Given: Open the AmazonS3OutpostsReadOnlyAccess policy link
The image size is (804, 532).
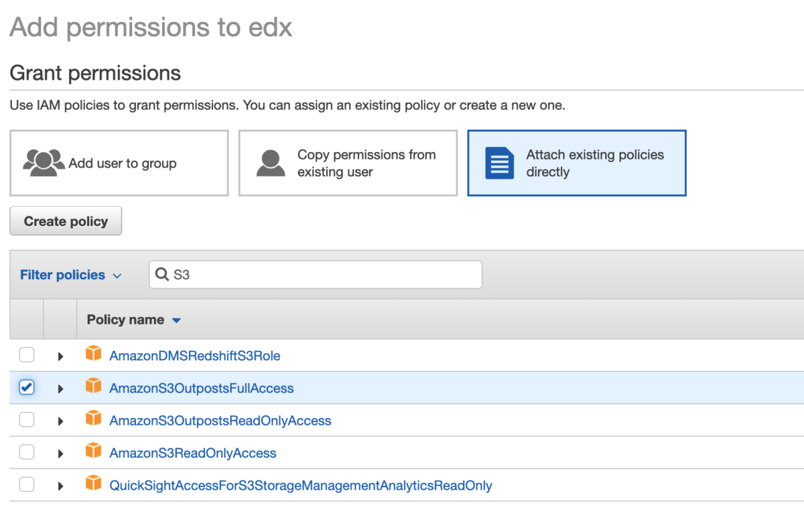Looking at the screenshot, I should (x=220, y=421).
